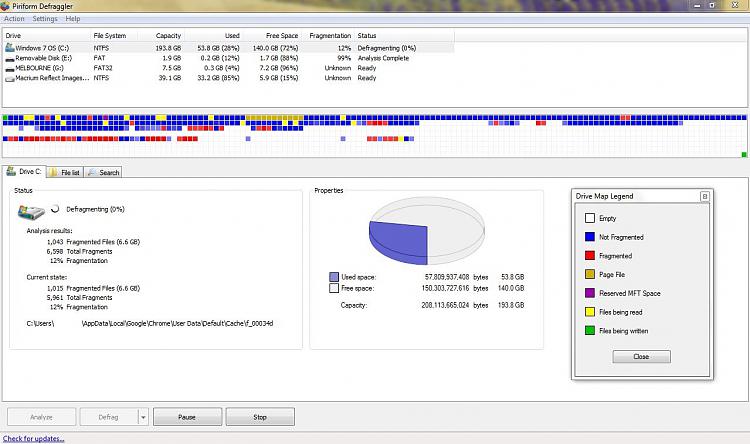Sort by the Used column header
This screenshot has width=750, height=444.
pos(213,35)
